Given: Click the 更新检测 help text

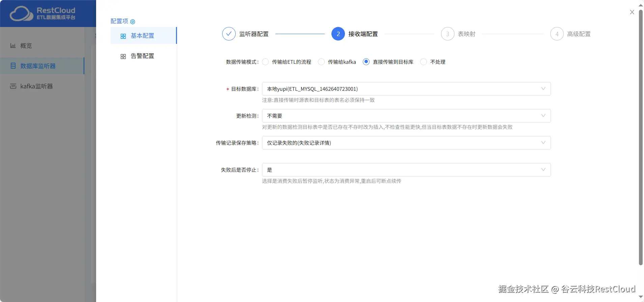Looking at the screenshot, I should coord(387,127).
